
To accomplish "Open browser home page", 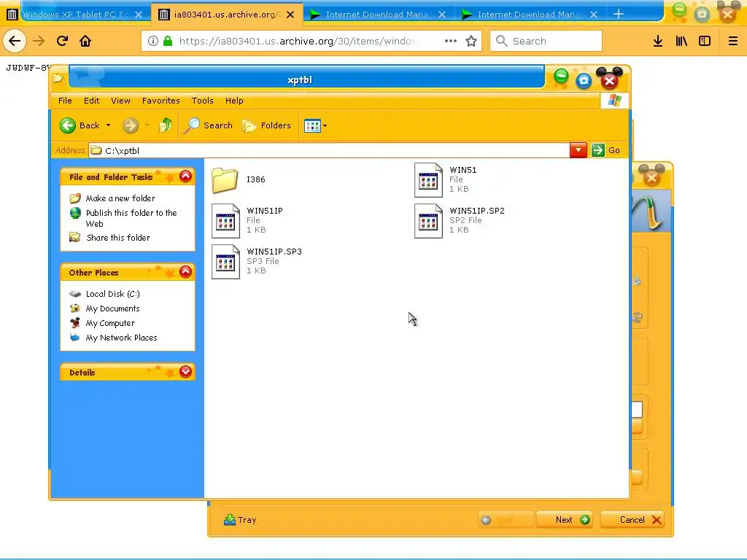I will point(85,41).
